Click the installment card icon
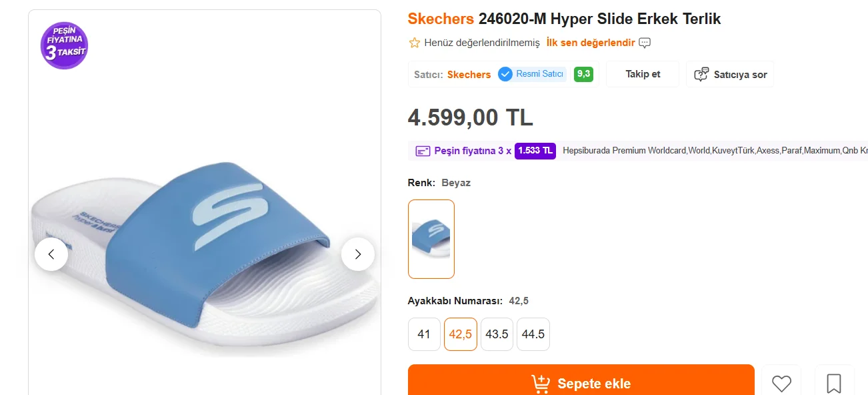The image size is (868, 395). (423, 151)
